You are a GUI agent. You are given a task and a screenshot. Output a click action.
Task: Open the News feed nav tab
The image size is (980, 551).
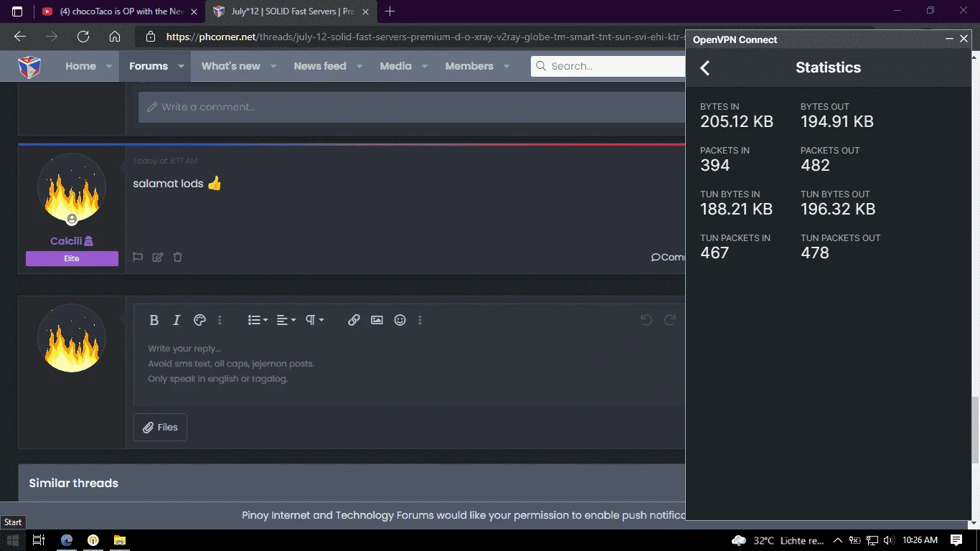tap(320, 66)
